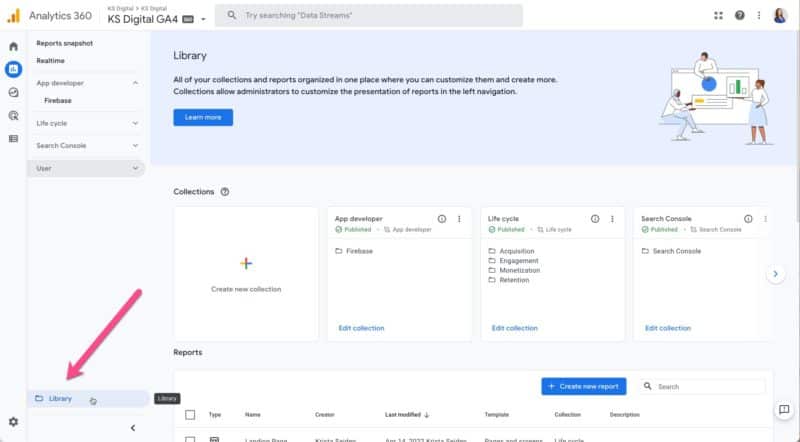Click the help question mark icon
The image size is (800, 442).
tap(740, 16)
